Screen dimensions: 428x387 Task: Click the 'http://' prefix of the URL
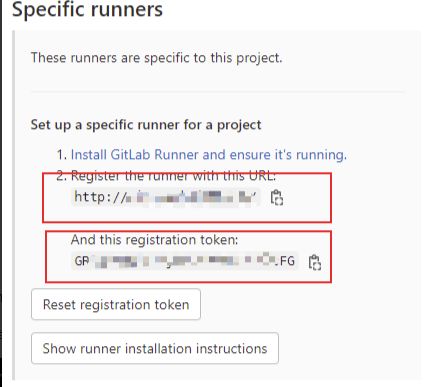point(100,197)
